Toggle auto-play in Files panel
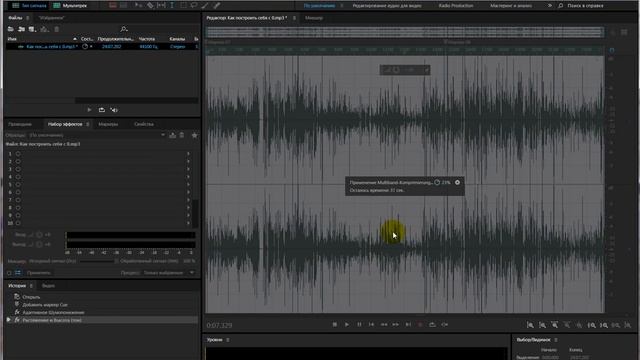Image resolution: width=640 pixels, height=360 pixels. [114, 110]
